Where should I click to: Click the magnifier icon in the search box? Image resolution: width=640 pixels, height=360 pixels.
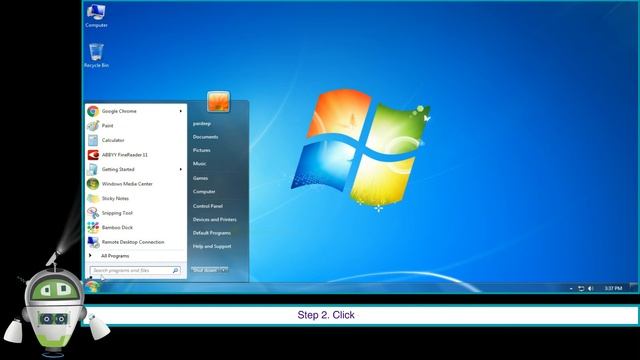point(176,270)
